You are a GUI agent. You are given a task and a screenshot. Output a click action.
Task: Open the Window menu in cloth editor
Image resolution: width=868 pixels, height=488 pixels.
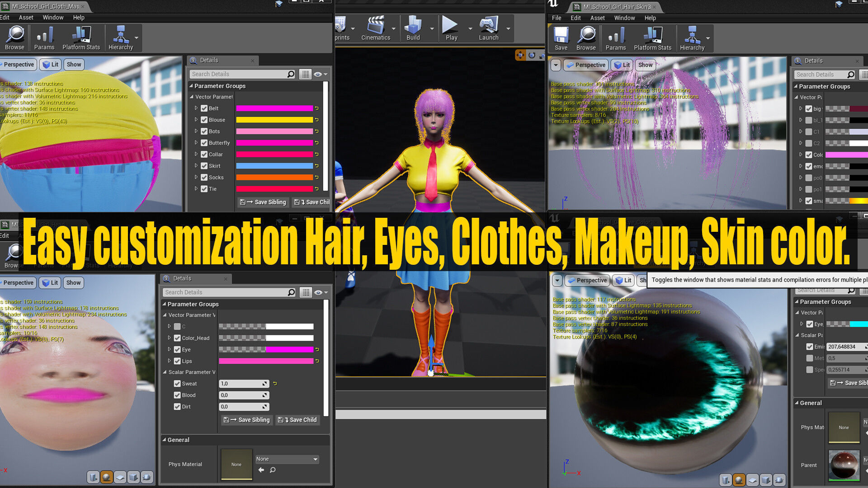click(x=53, y=18)
